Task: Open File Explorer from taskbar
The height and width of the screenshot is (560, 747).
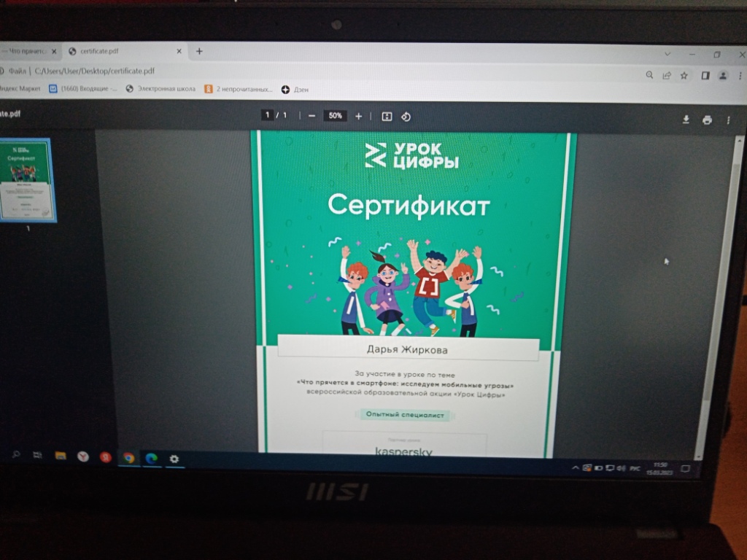Action: pyautogui.click(x=61, y=456)
